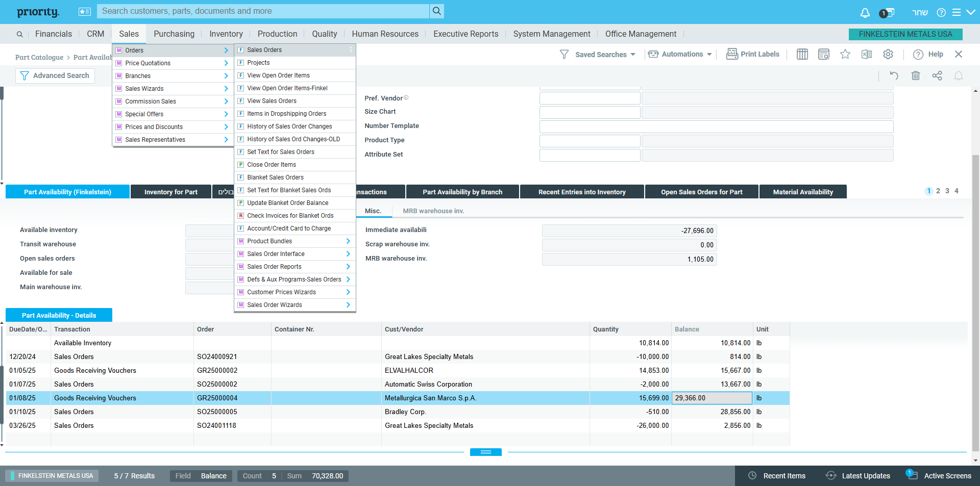
Task: Click the Number Template input field
Action: (x=716, y=127)
